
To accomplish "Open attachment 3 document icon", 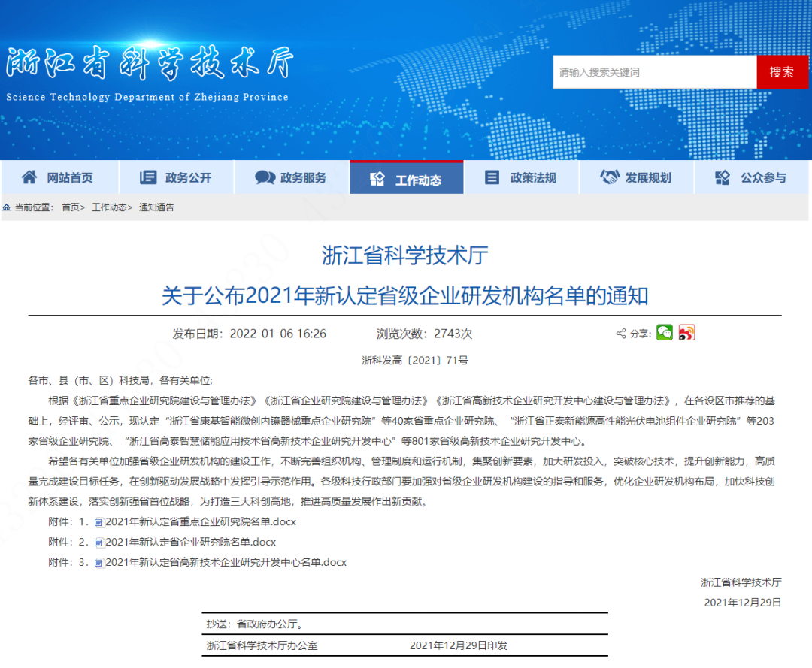I will pyautogui.click(x=99, y=561).
